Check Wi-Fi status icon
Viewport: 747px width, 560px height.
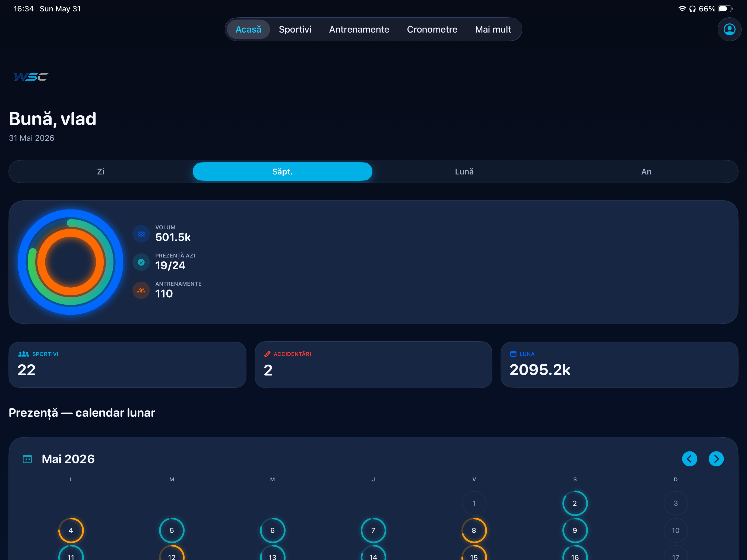click(x=682, y=9)
